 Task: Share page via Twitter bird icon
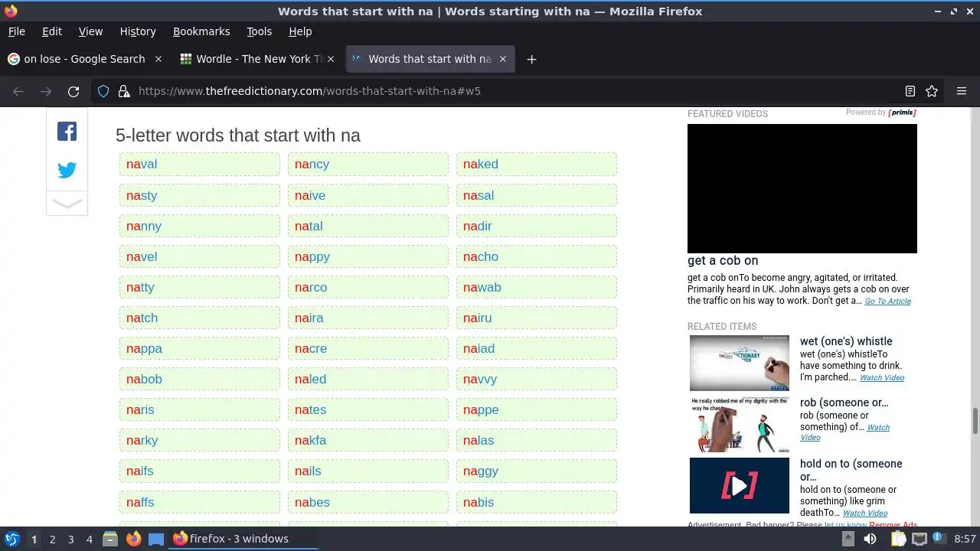[x=67, y=170]
